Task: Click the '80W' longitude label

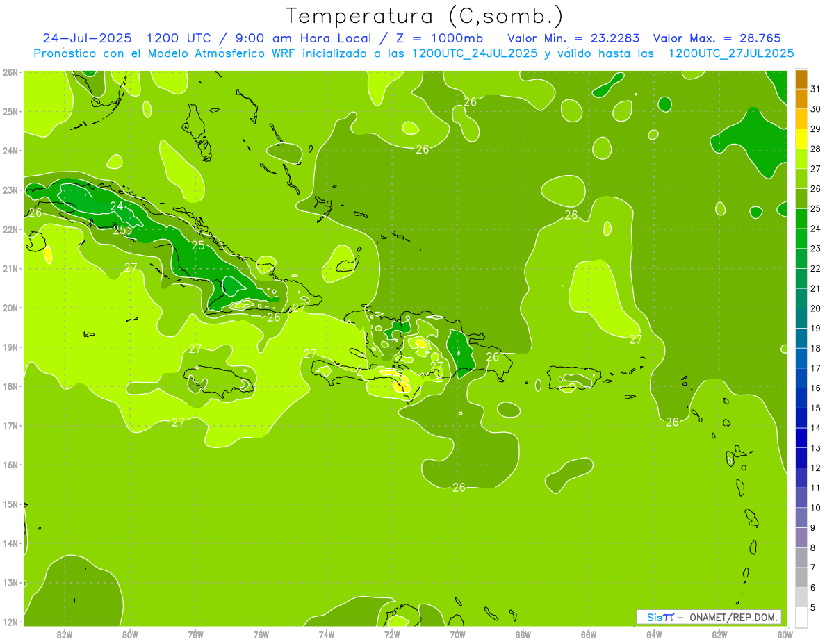Action: click(x=130, y=634)
